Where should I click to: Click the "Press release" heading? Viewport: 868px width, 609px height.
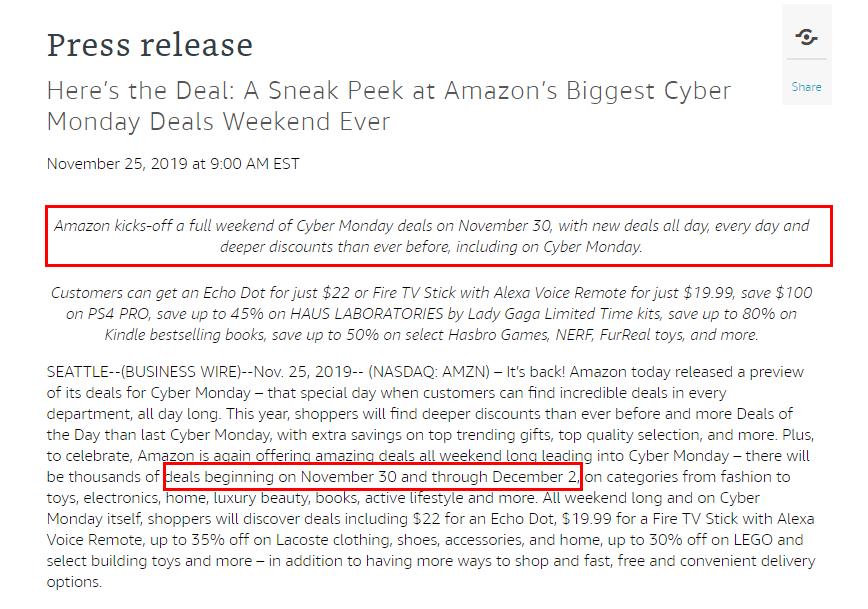click(150, 45)
